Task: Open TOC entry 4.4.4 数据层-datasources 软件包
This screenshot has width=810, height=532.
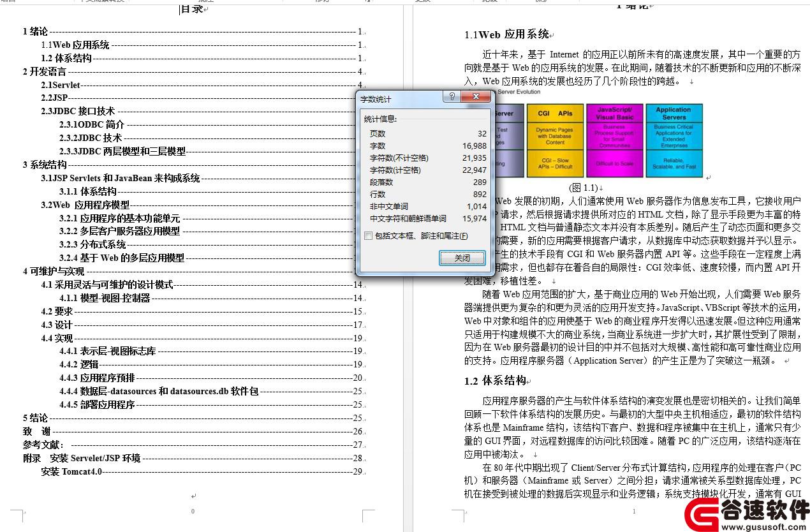Action: click(211, 391)
